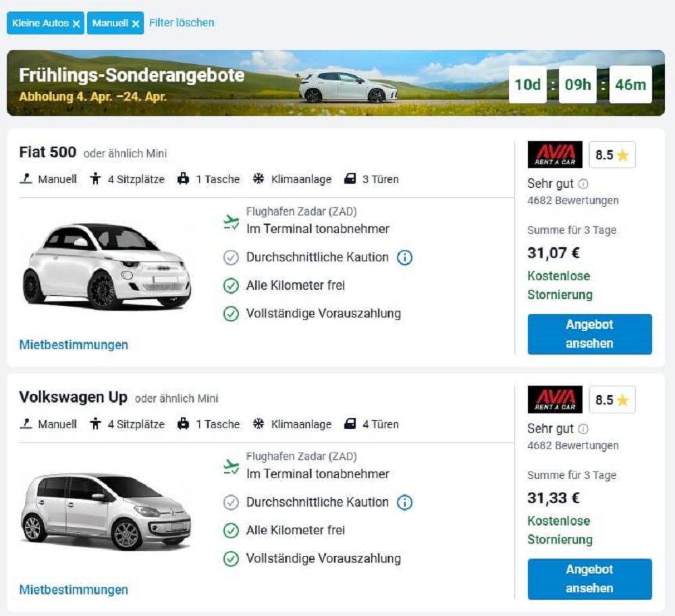The height and width of the screenshot is (616, 675).
Task: Open Mietbestimmungen for the Volkswagen Up
Action: click(x=74, y=590)
